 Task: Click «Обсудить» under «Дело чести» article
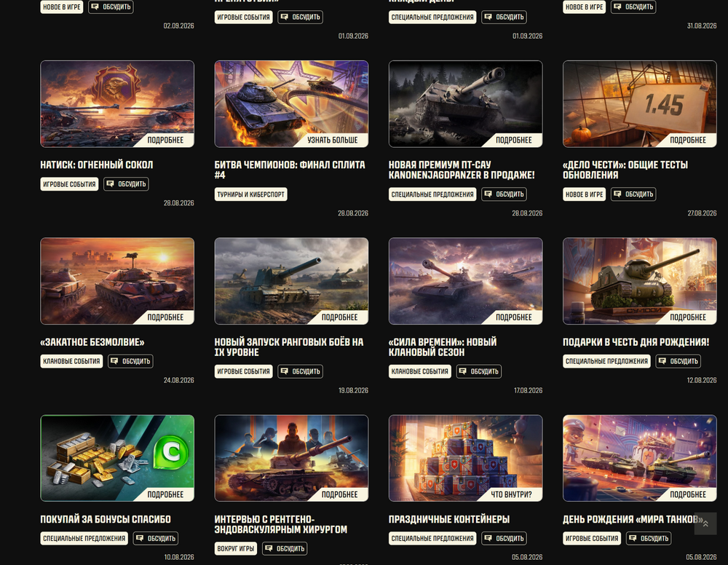click(x=633, y=194)
